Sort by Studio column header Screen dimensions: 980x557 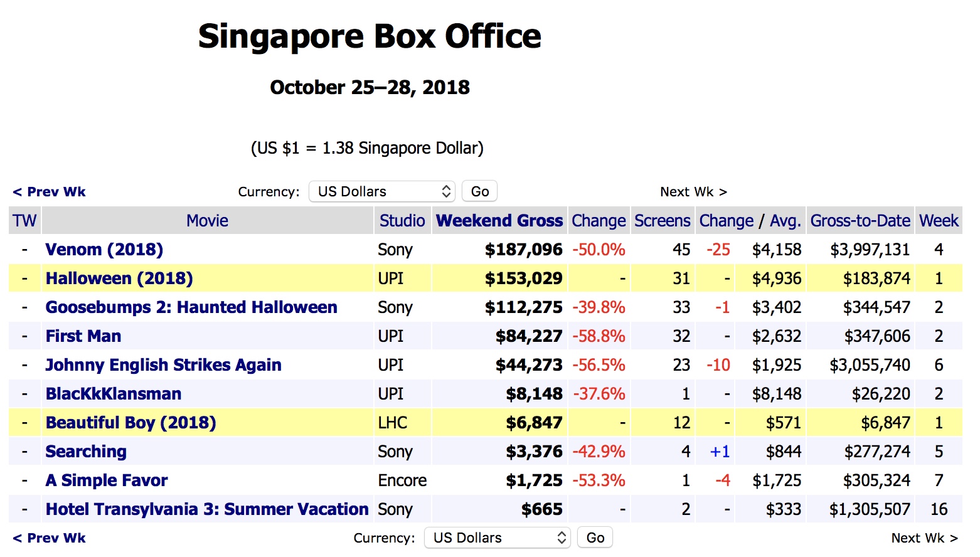tap(402, 221)
